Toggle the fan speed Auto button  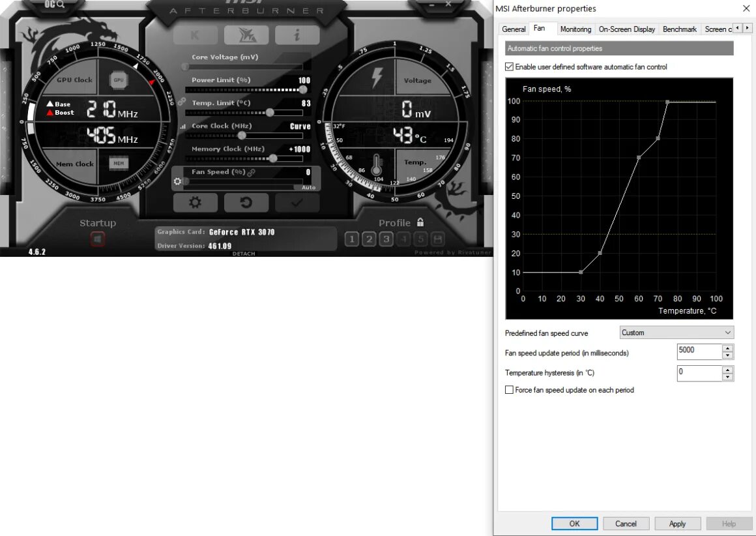tap(308, 187)
